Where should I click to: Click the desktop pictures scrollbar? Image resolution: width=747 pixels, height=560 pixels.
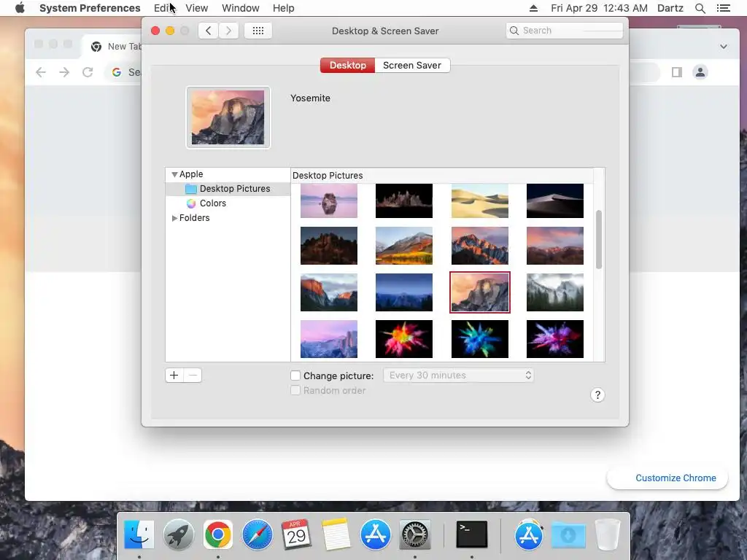pos(599,239)
